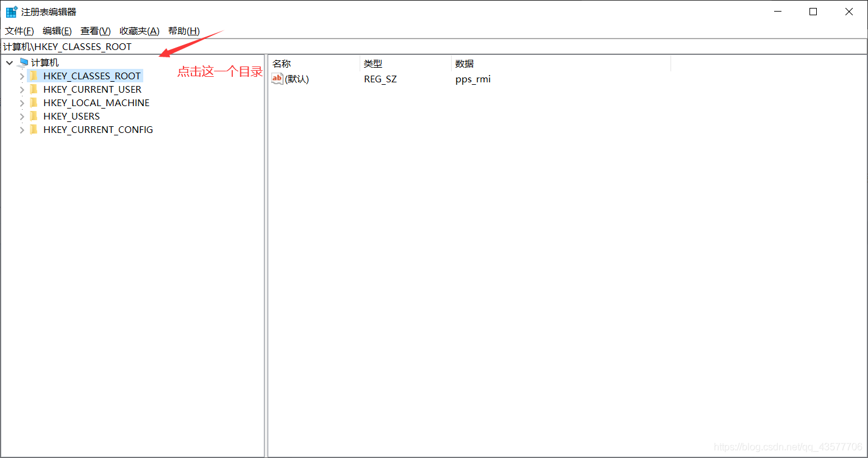Click the pps_rmi data value
The height and width of the screenshot is (458, 868).
coord(473,79)
